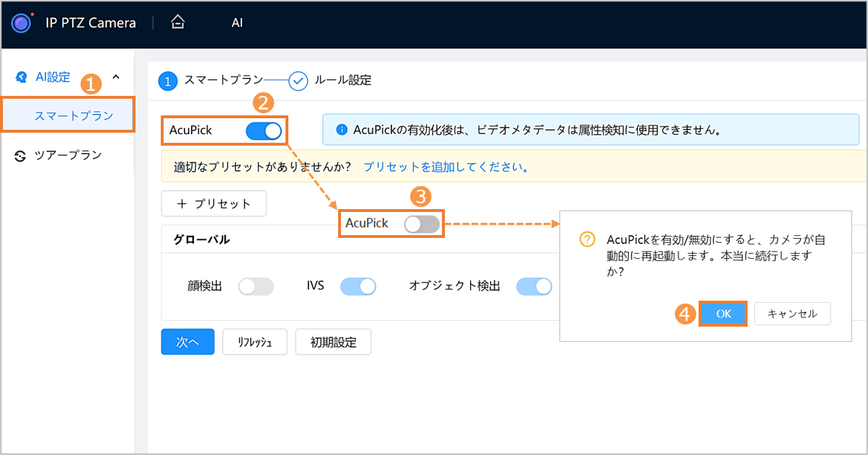Toggle the オブジェクト検出 switch

coord(534,286)
